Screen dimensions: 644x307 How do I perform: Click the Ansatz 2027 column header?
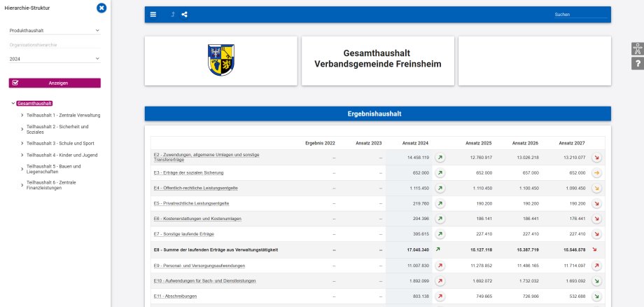(x=572, y=144)
